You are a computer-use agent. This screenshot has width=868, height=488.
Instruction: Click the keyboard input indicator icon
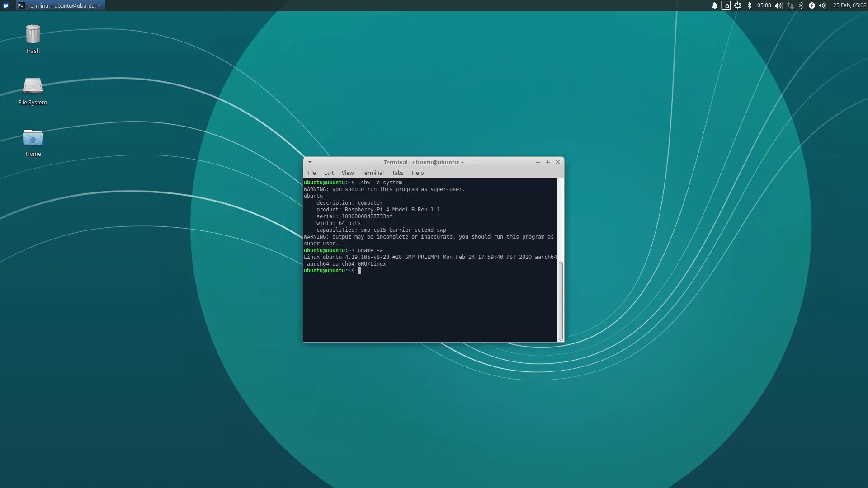[x=726, y=5]
